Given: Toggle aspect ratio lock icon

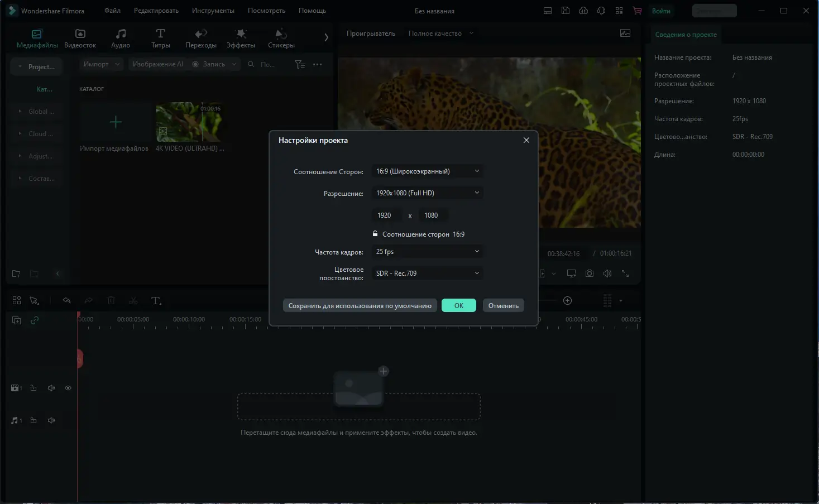Looking at the screenshot, I should coord(375,234).
